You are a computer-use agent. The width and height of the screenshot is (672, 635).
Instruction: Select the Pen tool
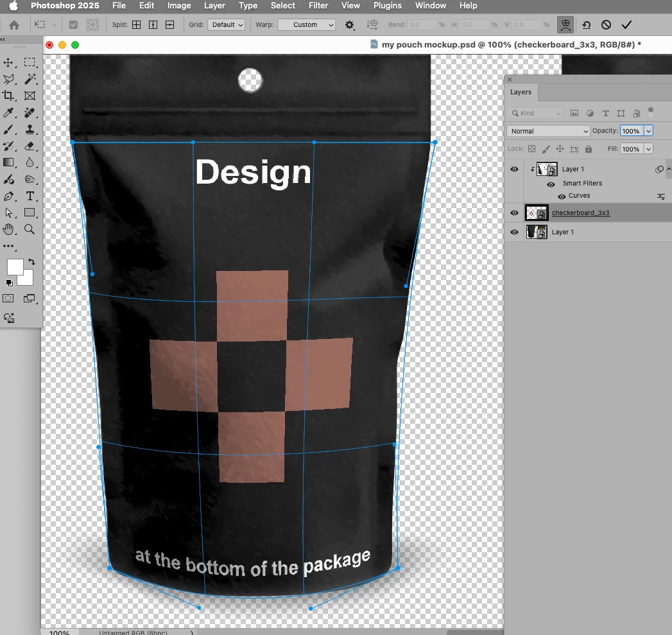pyautogui.click(x=8, y=196)
